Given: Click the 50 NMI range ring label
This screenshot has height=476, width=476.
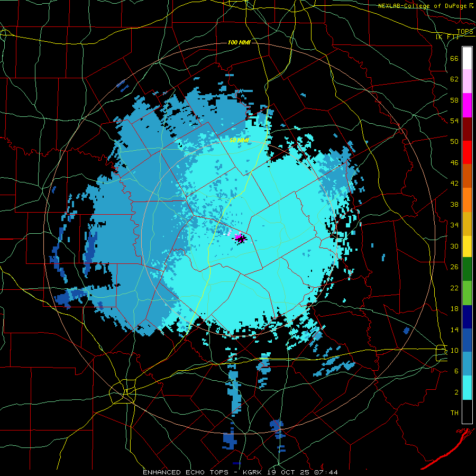Looking at the screenshot, I should 239,140.
